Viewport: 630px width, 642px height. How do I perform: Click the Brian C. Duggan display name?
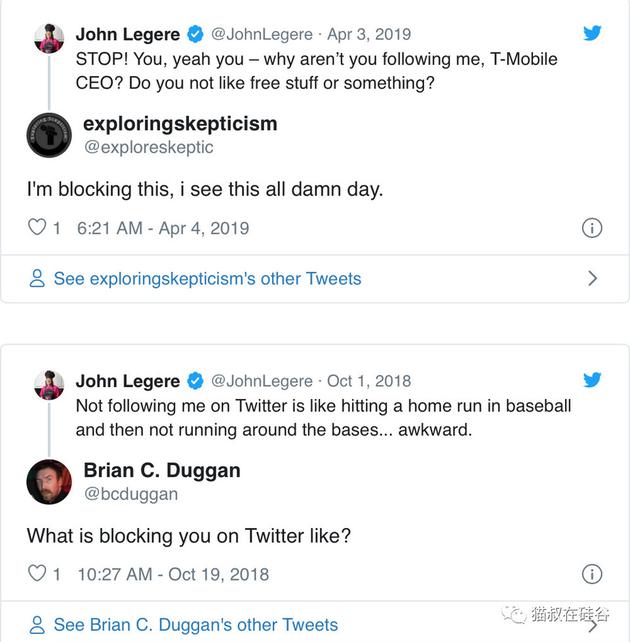tap(162, 470)
